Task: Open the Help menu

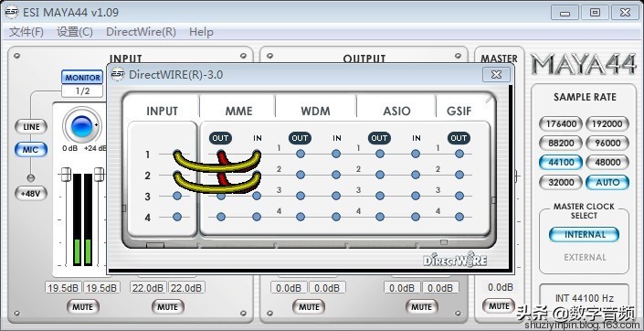Action: (201, 32)
